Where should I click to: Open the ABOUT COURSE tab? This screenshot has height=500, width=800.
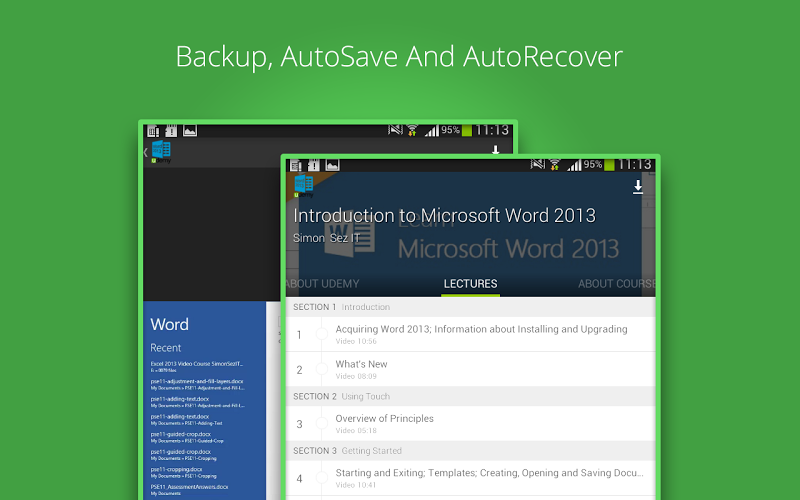[616, 284]
